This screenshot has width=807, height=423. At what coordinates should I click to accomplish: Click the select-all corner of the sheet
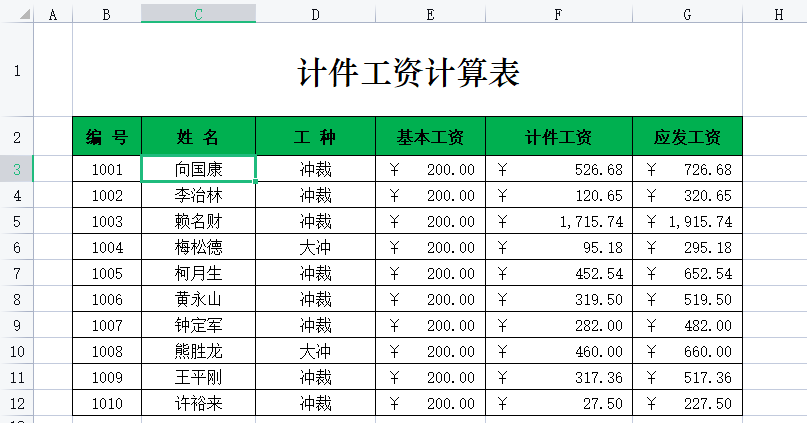(x=16, y=13)
